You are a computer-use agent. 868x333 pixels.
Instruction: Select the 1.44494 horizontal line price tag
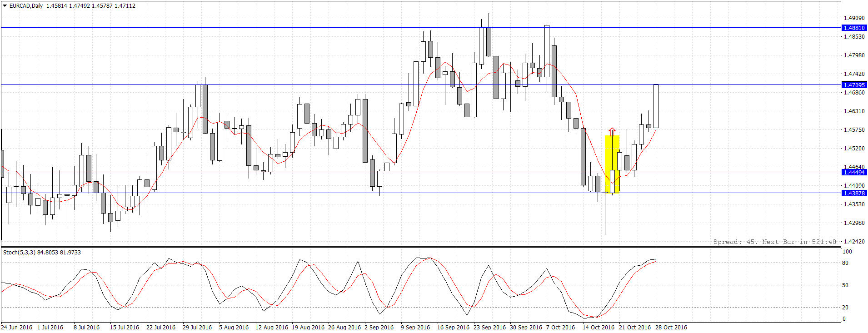(x=854, y=172)
